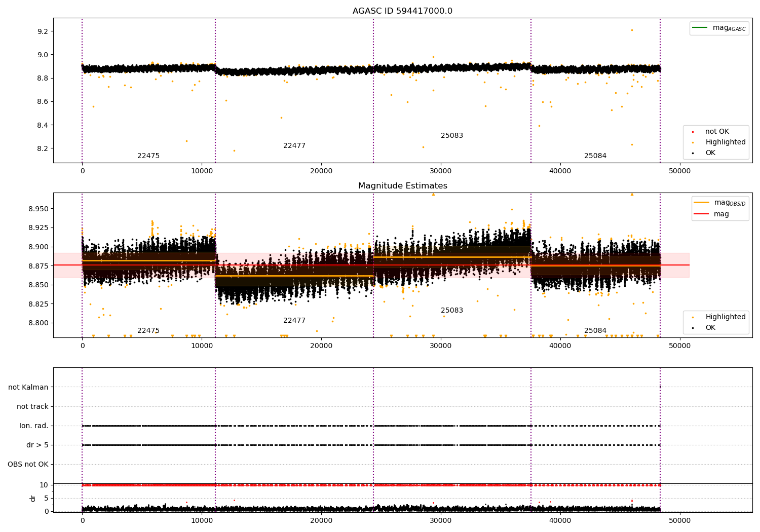Screen dimensions: 760x532
Task: Click the 8.2 y-axis tick label
Action: pos(43,149)
